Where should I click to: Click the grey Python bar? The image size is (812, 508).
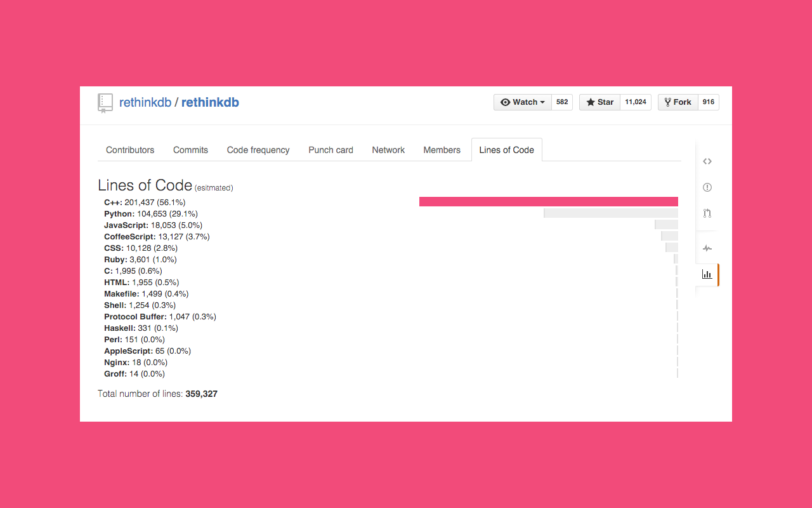[x=611, y=213]
